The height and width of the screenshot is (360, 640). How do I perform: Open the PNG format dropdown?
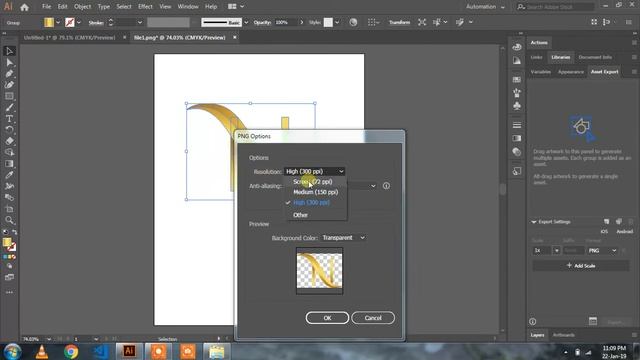tap(602, 251)
